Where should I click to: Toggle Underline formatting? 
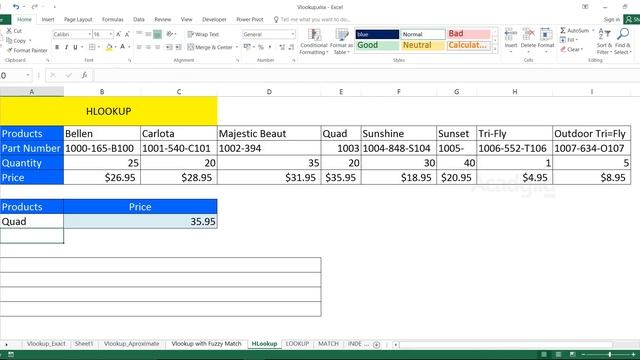tap(75, 47)
